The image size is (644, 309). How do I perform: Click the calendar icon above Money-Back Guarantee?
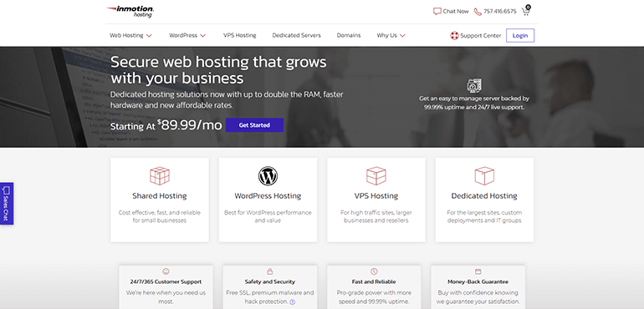[478, 271]
